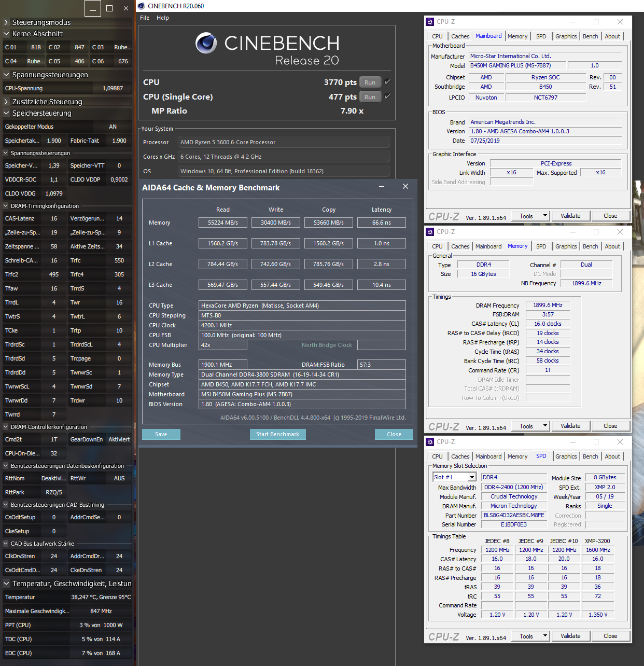Viewport: 644px width, 666px height.
Task: Click Save in AIDA64 benchmark window
Action: point(161,434)
